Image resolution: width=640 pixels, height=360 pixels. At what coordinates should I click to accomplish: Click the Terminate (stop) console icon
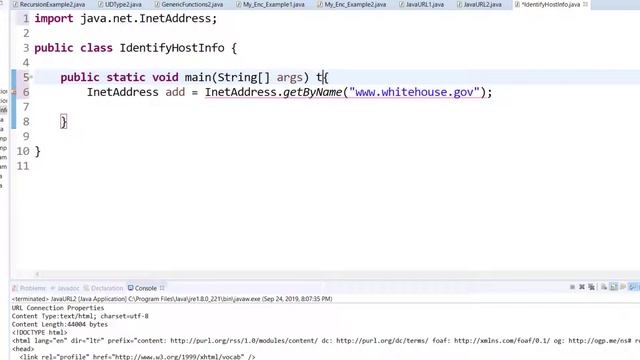point(572,287)
